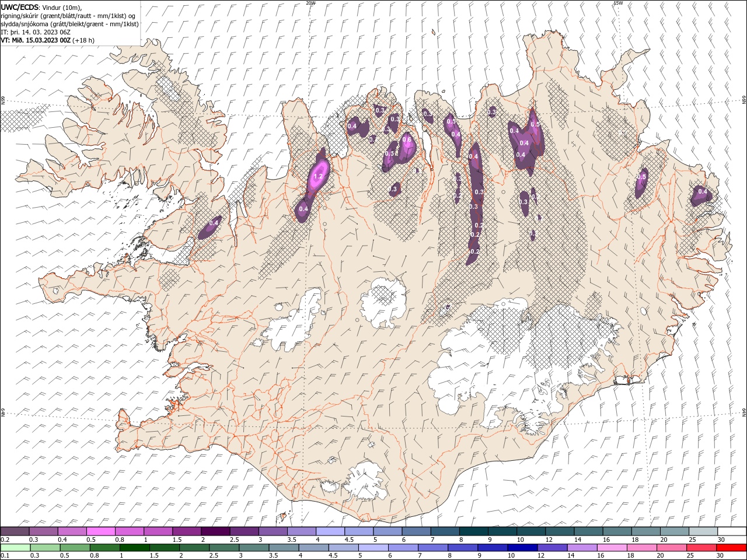Click the '0.1' label under lower legend
Screen dimensions: 747x560
coord(5,556)
